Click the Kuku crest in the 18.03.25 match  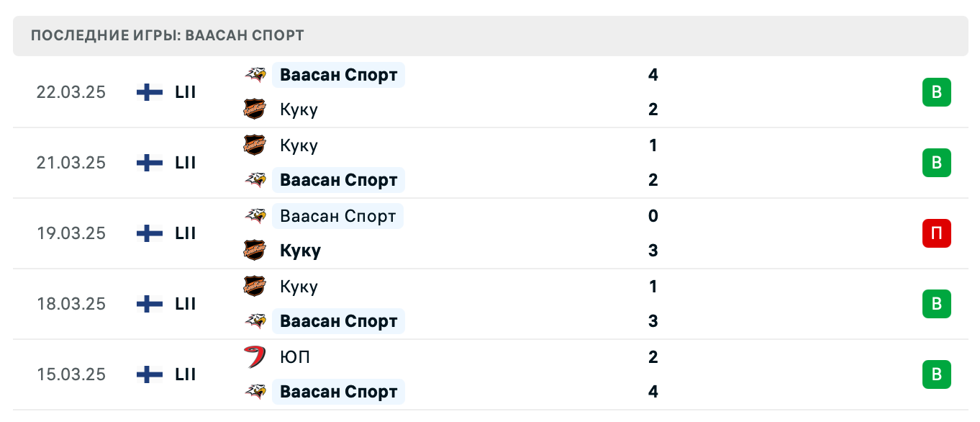pyautogui.click(x=255, y=287)
